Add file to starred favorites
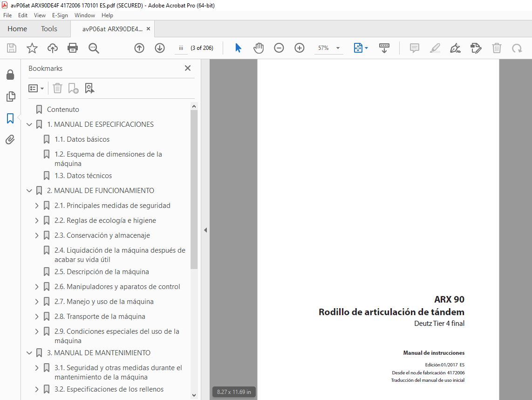This screenshot has width=532, height=400. [x=32, y=48]
